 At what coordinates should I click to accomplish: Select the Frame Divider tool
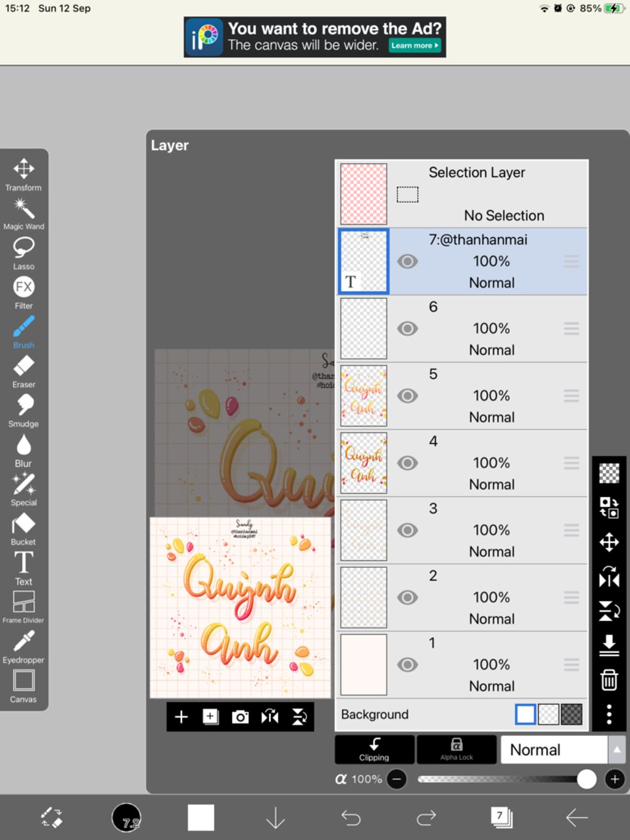pyautogui.click(x=23, y=607)
